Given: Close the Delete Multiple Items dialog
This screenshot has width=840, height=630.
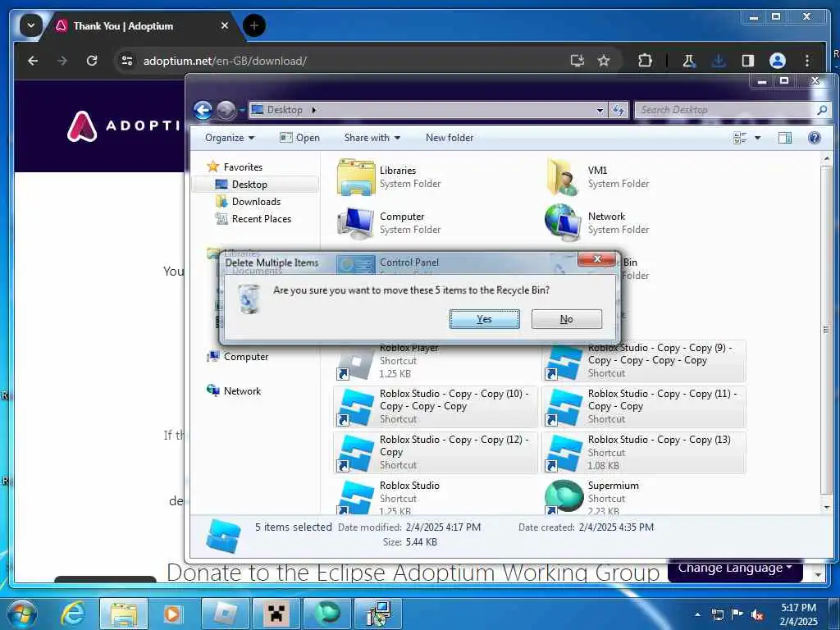Looking at the screenshot, I should pyautogui.click(x=597, y=259).
